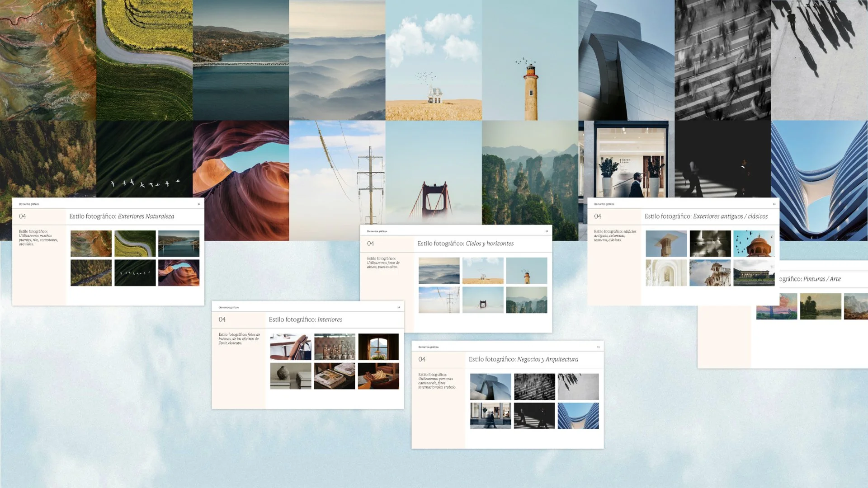The width and height of the screenshot is (868, 488).
Task: Click the 'Negocios y Arquitectura' card title
Action: [x=524, y=359]
